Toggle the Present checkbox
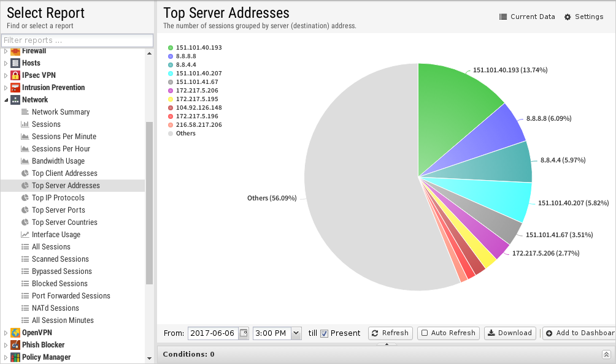 324,333
